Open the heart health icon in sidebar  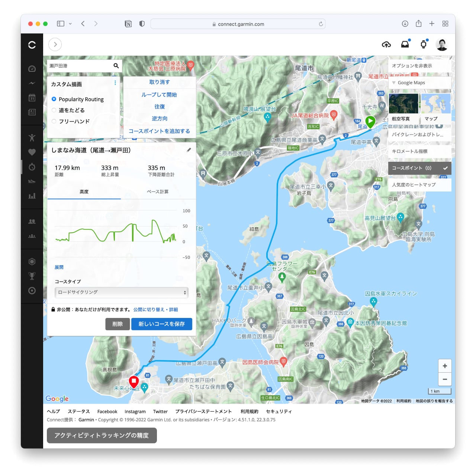pos(32,152)
